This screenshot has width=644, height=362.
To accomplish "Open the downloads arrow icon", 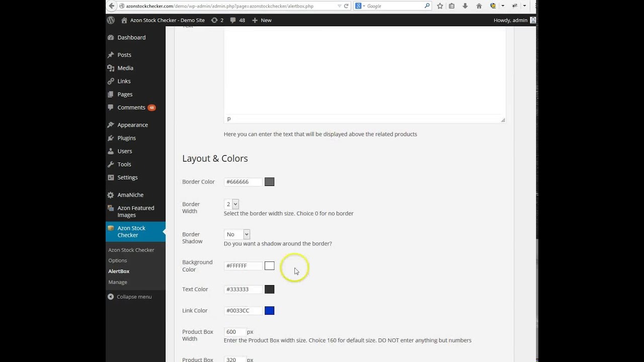I will pyautogui.click(x=465, y=6).
